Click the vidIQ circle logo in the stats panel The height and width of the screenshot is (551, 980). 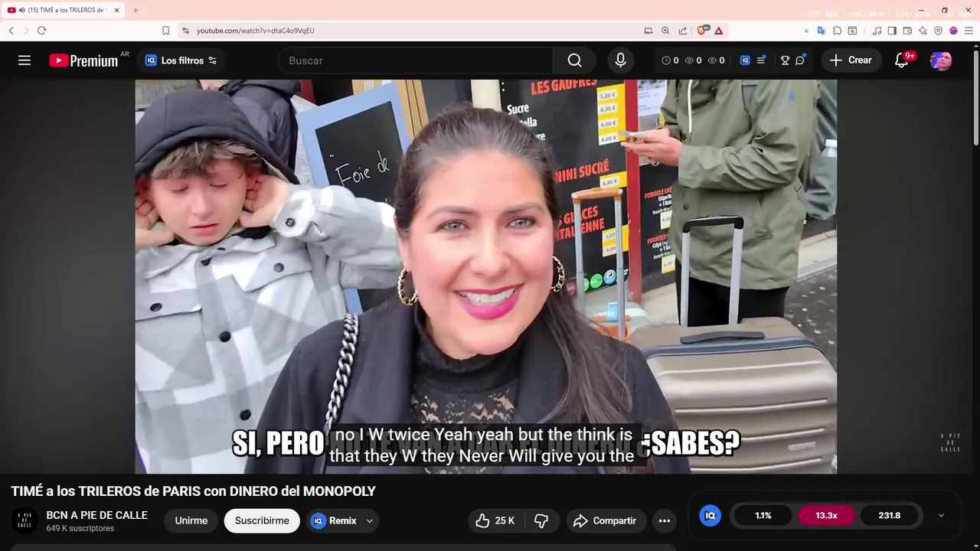(x=710, y=516)
